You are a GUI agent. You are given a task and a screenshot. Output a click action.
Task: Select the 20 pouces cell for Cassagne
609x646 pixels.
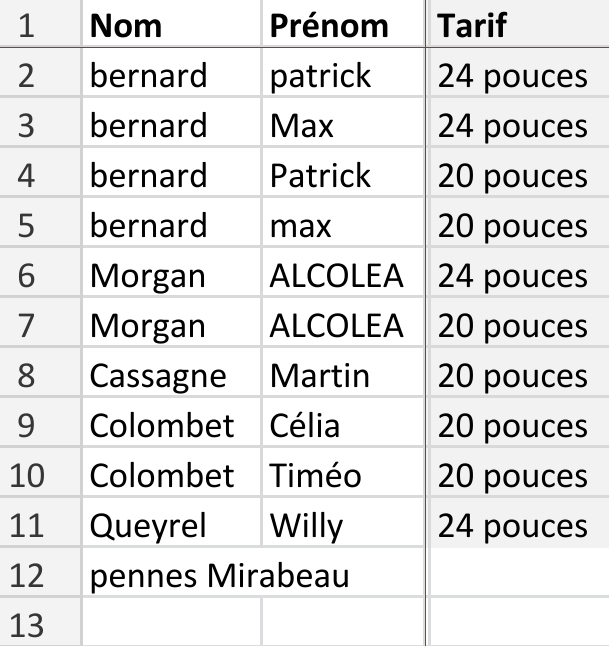click(518, 376)
